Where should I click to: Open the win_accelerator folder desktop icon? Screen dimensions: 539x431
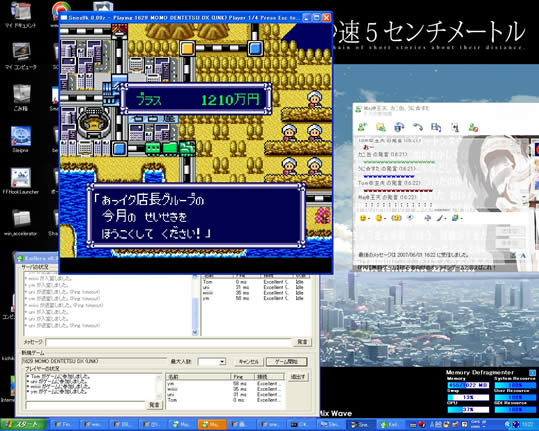click(x=21, y=222)
